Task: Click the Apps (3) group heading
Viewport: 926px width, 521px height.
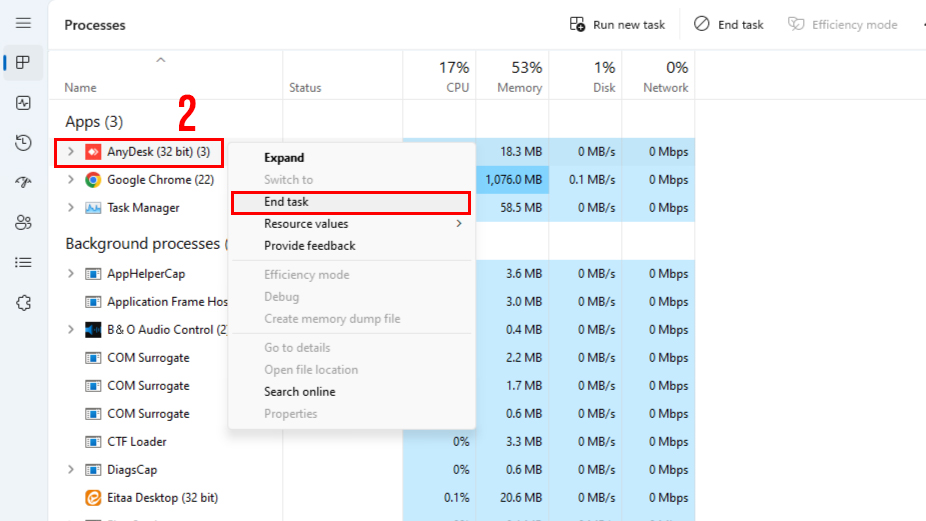Action: click(x=94, y=122)
